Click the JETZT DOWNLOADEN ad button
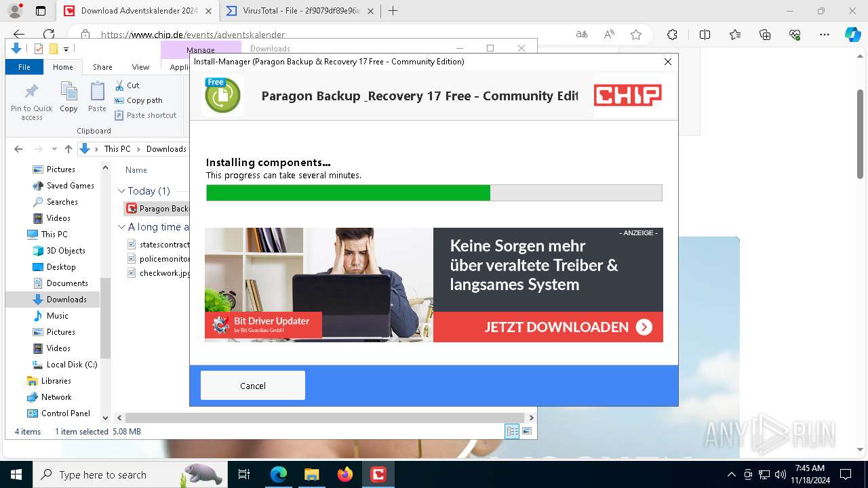The image size is (868, 488). 548,327
